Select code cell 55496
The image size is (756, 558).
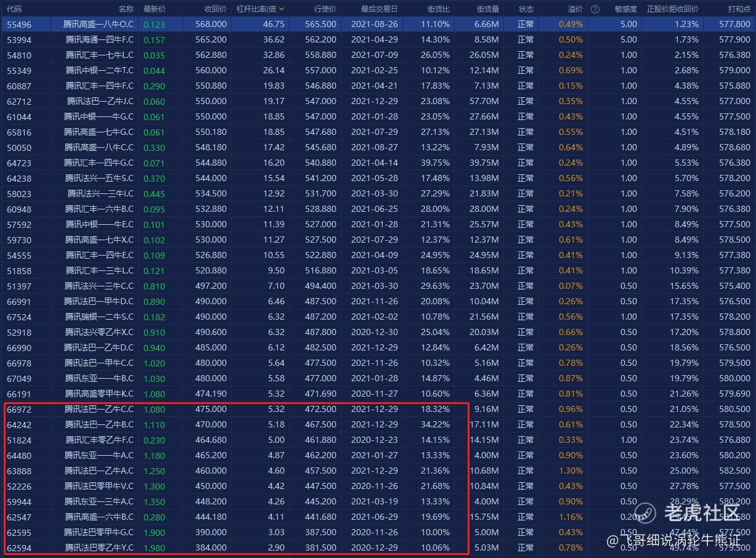click(x=19, y=24)
